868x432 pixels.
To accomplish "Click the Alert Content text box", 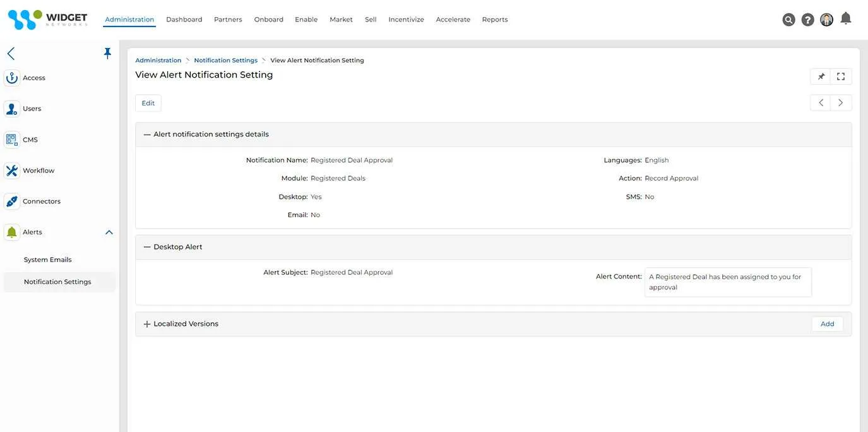I will click(728, 282).
